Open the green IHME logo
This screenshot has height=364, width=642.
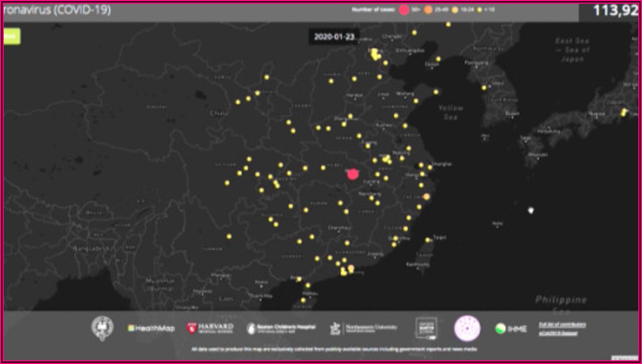pyautogui.click(x=511, y=329)
